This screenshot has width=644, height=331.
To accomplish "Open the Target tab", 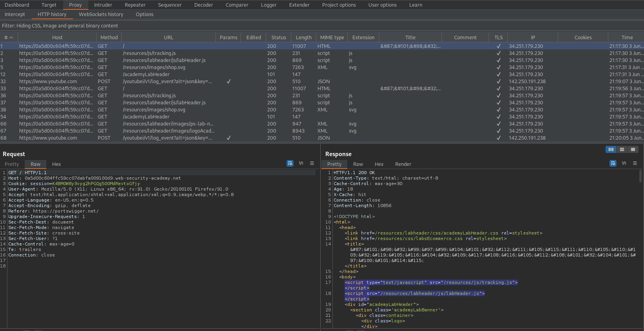I will 49,5.
